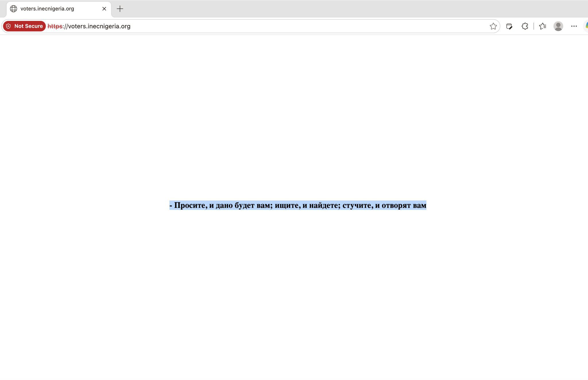
Task: Open a new tab with plus button
Action: 120,9
